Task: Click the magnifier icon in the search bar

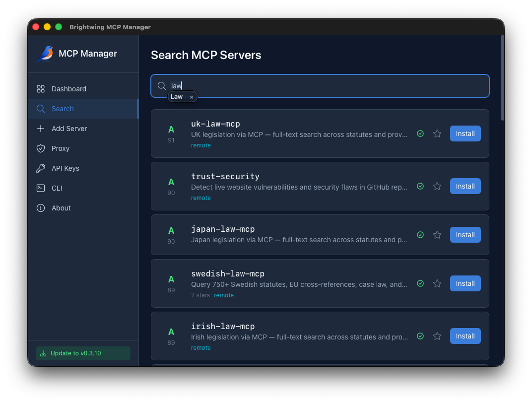Action: tap(162, 85)
